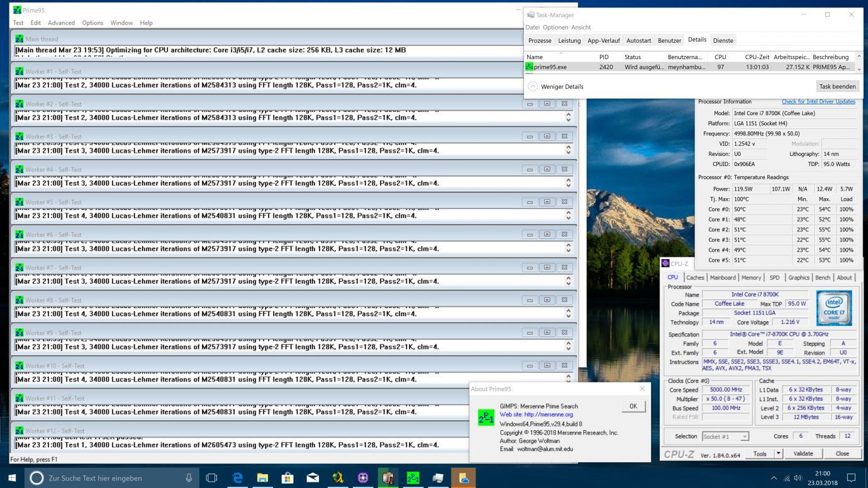
Task: Open Task View from the taskbar
Action: (211, 478)
